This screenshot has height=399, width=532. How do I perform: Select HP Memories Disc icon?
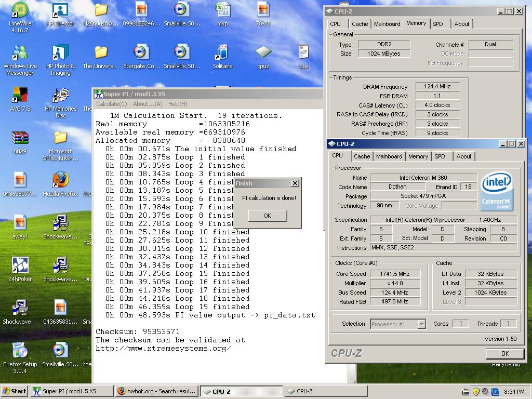pyautogui.click(x=60, y=103)
